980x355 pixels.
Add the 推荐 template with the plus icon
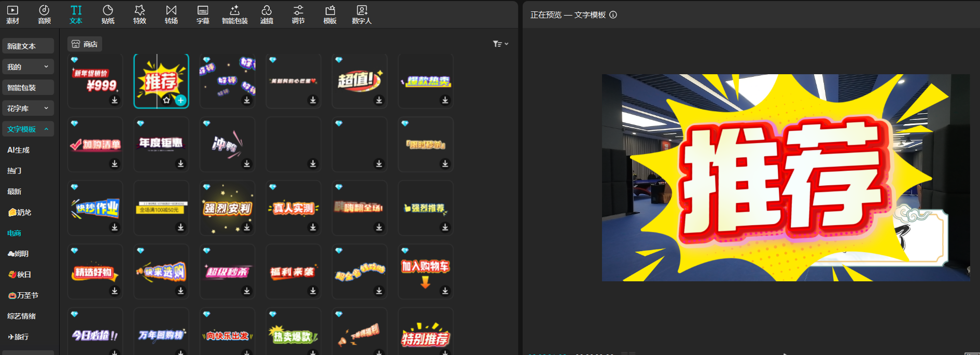(x=180, y=100)
